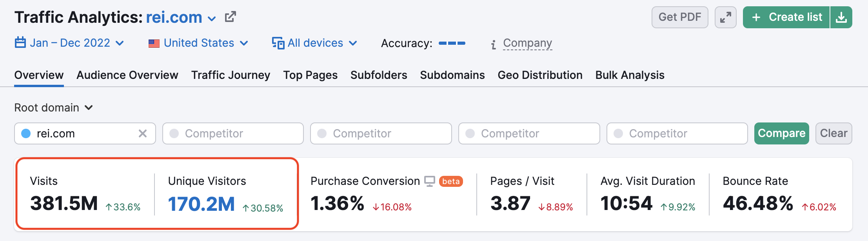The image size is (868, 241).
Task: Click the first Competitor input field
Action: pos(233,133)
